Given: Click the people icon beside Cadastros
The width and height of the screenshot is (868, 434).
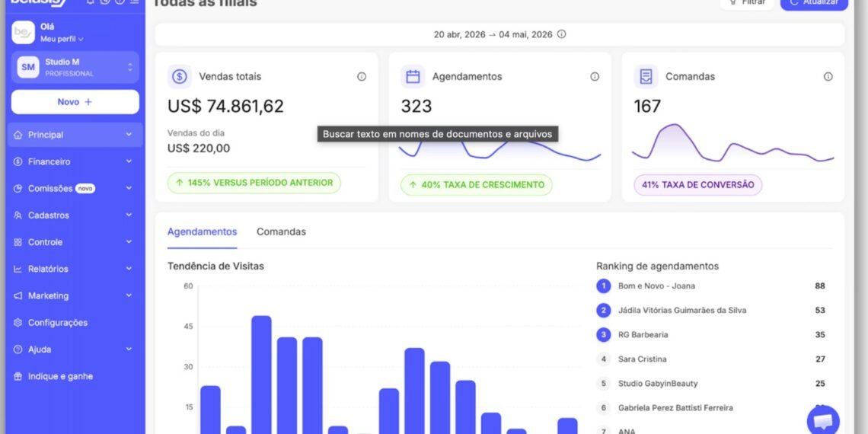Looking at the screenshot, I should click(18, 215).
